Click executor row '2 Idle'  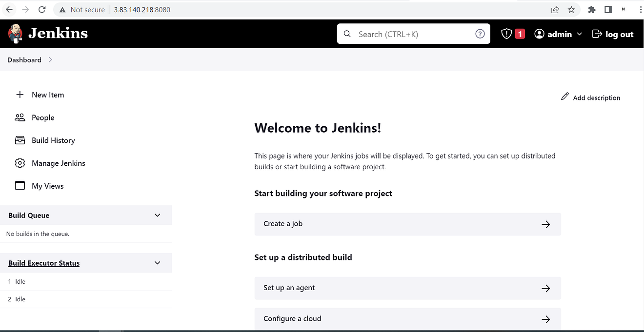tap(86, 299)
